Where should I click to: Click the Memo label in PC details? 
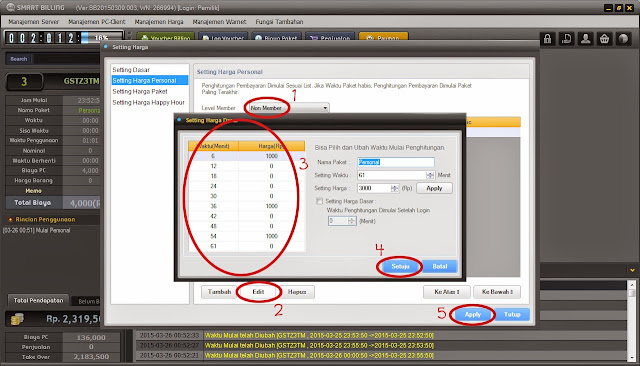(33, 191)
